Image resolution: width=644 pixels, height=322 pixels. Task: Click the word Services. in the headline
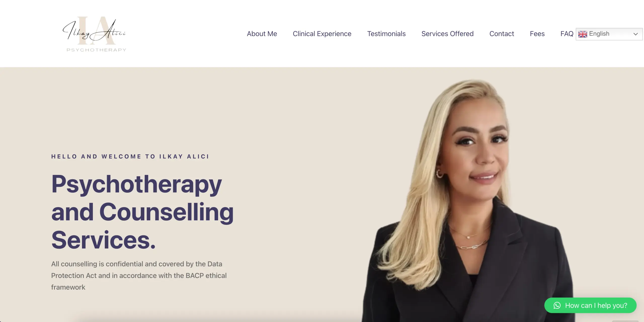point(104,240)
